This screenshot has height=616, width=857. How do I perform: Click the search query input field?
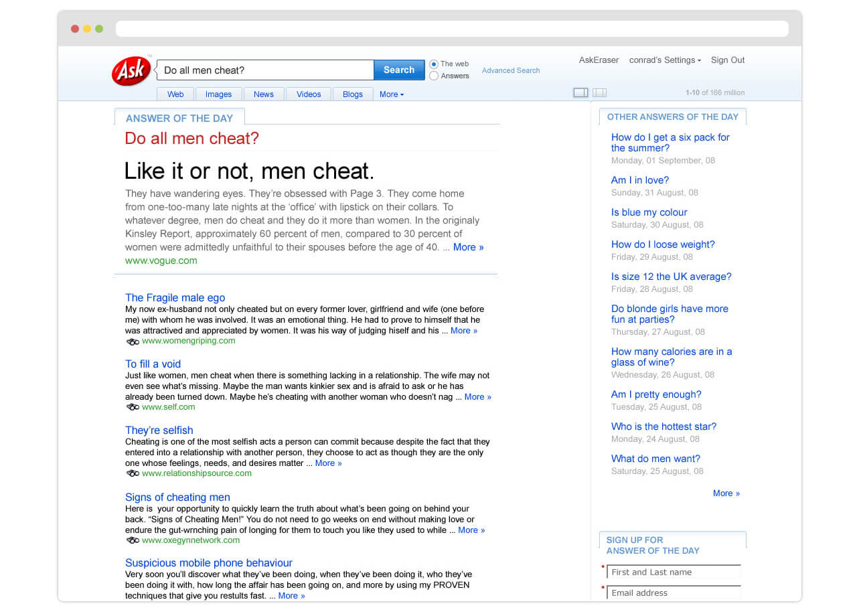coord(266,70)
